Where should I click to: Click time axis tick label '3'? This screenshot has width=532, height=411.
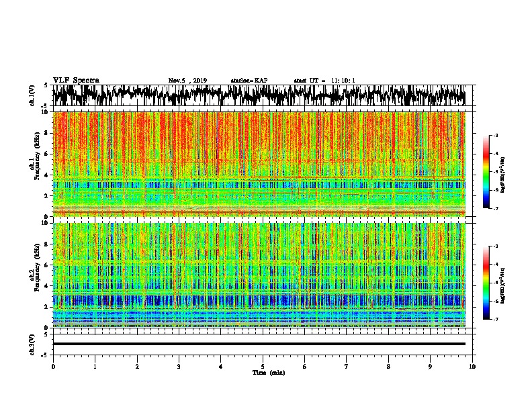click(x=179, y=367)
